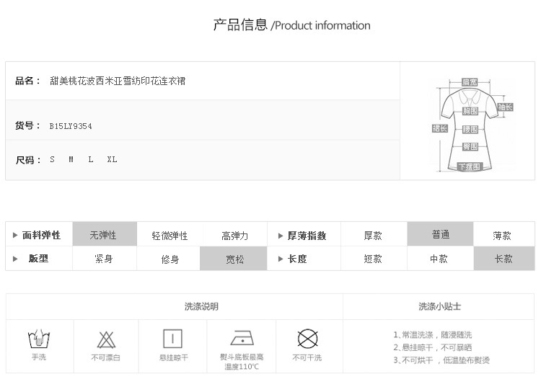
Task: Select 普通 thickness swatch
Action: (441, 235)
